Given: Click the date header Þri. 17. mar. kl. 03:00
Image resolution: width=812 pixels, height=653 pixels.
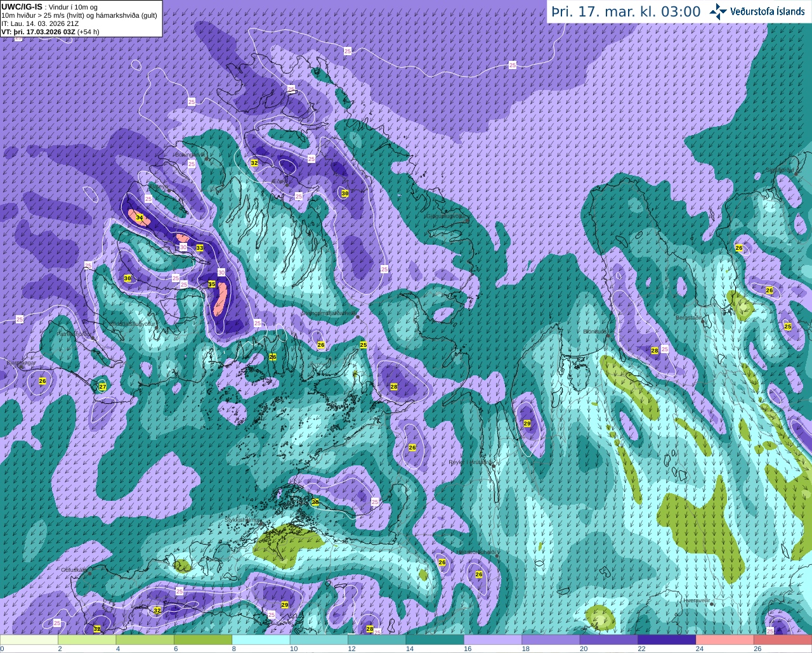Looking at the screenshot, I should coord(625,12).
